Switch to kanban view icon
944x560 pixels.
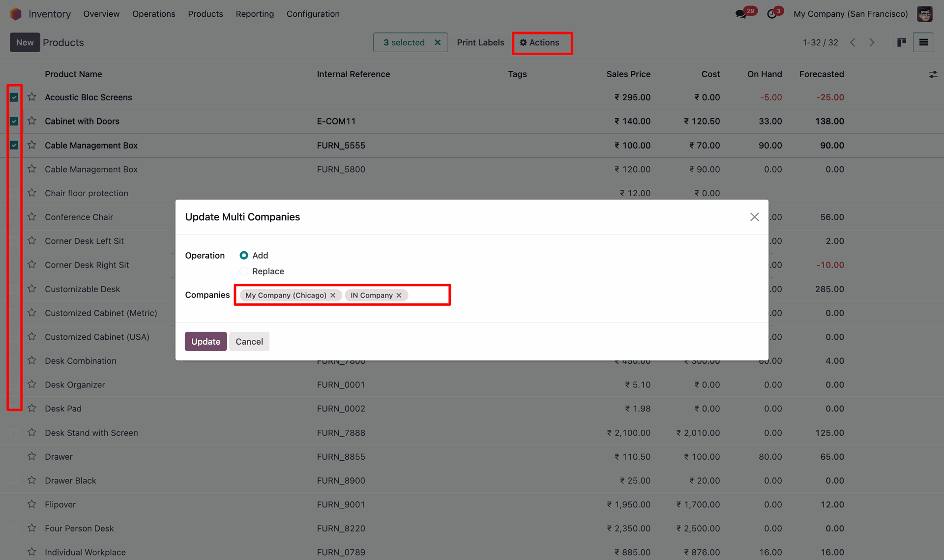click(901, 42)
